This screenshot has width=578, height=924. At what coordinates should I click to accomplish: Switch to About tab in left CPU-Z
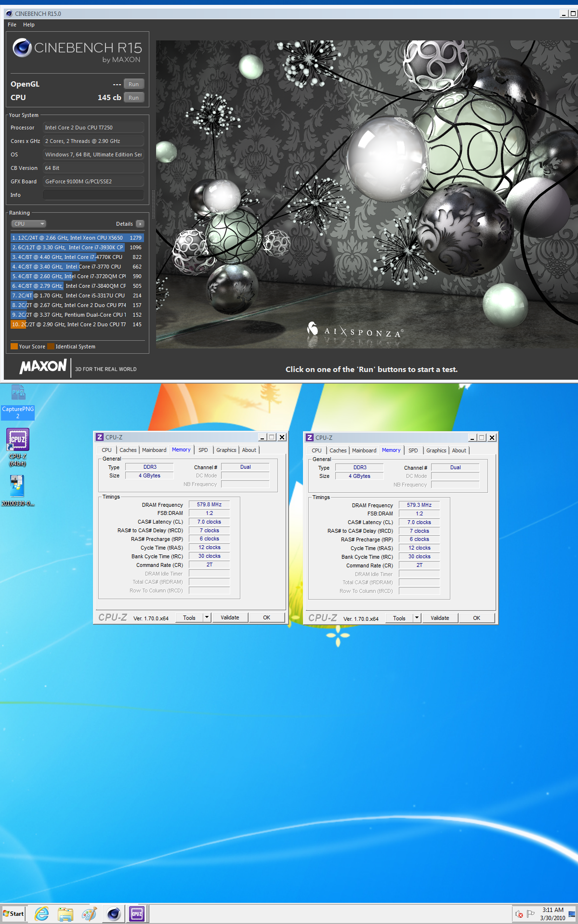point(249,450)
